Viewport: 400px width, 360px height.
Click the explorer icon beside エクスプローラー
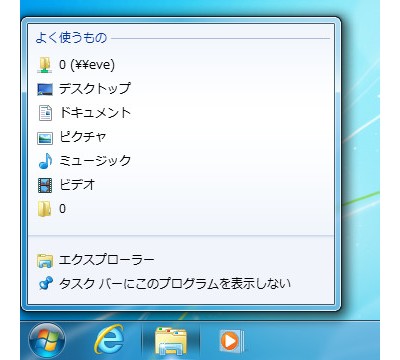pyautogui.click(x=45, y=261)
